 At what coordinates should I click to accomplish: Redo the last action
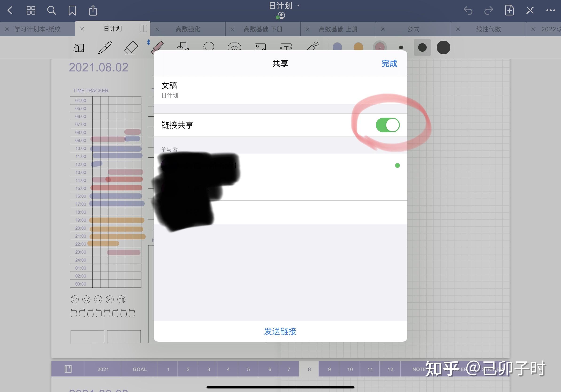click(488, 11)
